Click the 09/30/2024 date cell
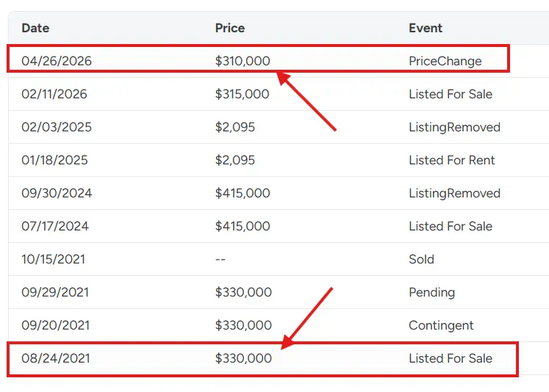Image resolution: width=549 pixels, height=392 pixels. (57, 193)
